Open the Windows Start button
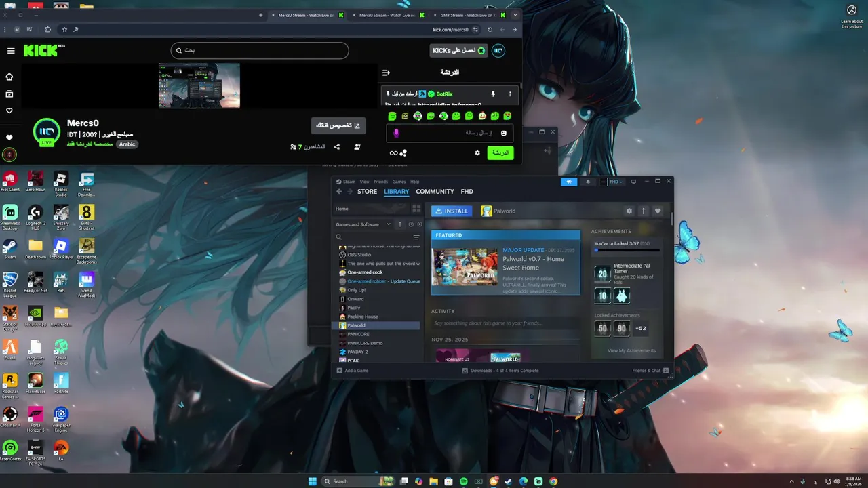 pos(312,481)
